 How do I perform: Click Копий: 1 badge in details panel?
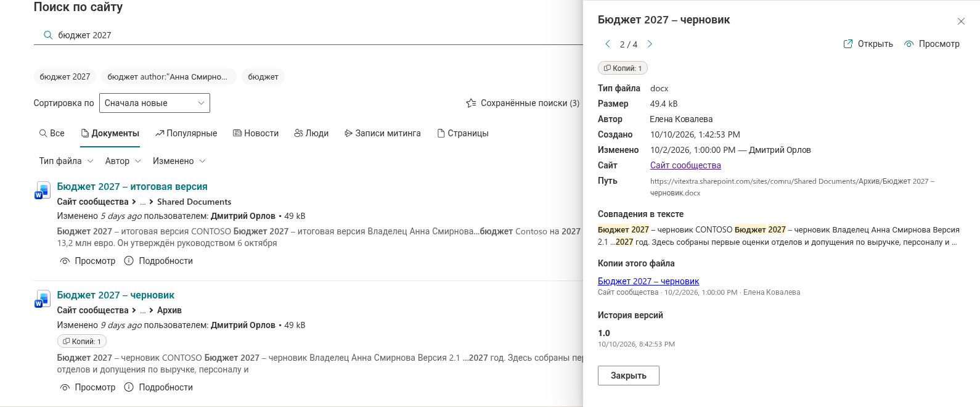(x=623, y=68)
